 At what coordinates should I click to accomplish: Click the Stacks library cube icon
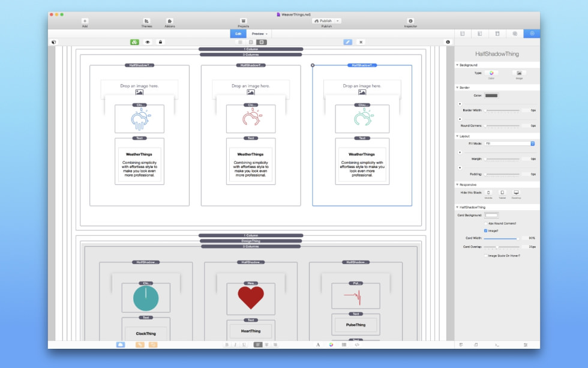tap(53, 42)
